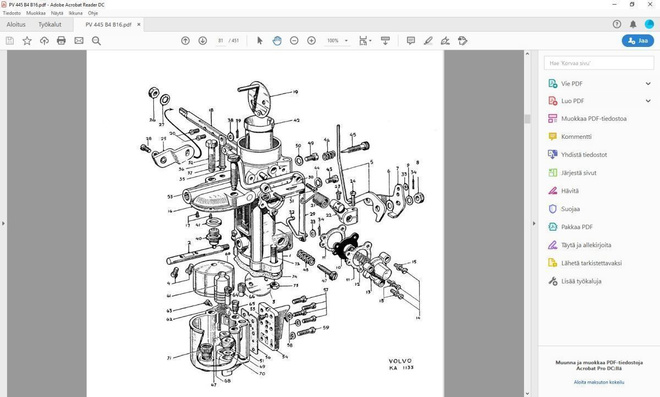Screen dimensions: 660x397
Task: Open the user account avatar
Action: [x=649, y=24]
